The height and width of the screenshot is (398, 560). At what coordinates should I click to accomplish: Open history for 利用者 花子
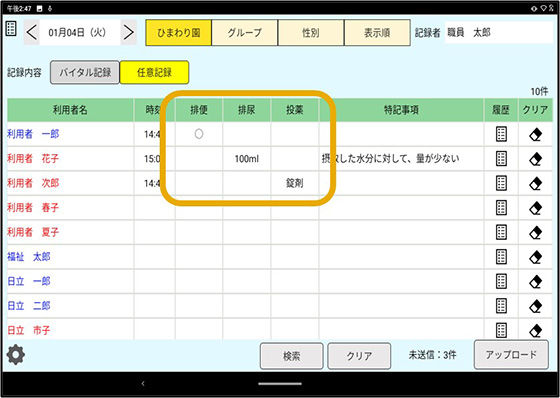point(501,159)
